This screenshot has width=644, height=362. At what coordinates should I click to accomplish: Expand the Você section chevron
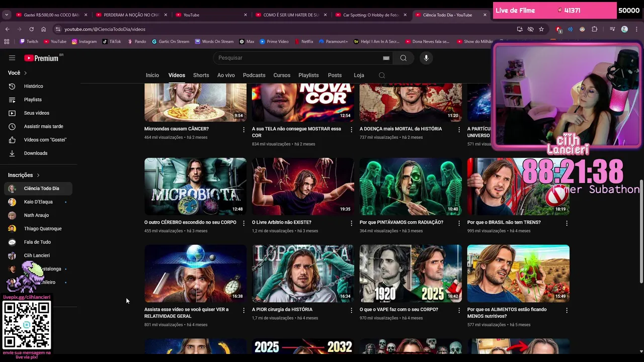coord(25,73)
